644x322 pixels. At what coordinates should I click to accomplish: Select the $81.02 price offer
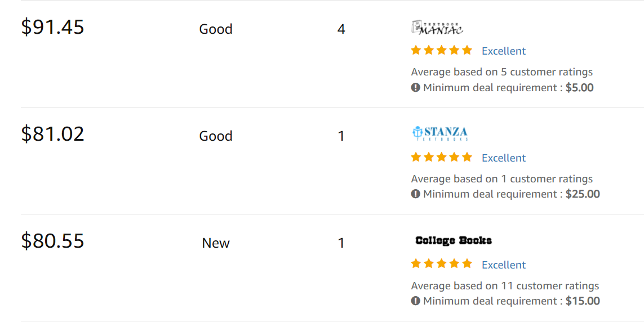click(52, 134)
